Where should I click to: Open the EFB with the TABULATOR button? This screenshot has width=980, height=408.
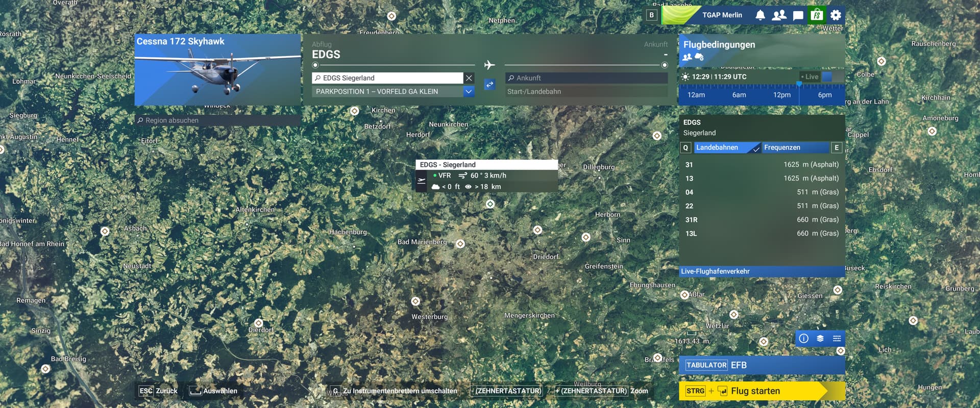pyautogui.click(x=762, y=365)
